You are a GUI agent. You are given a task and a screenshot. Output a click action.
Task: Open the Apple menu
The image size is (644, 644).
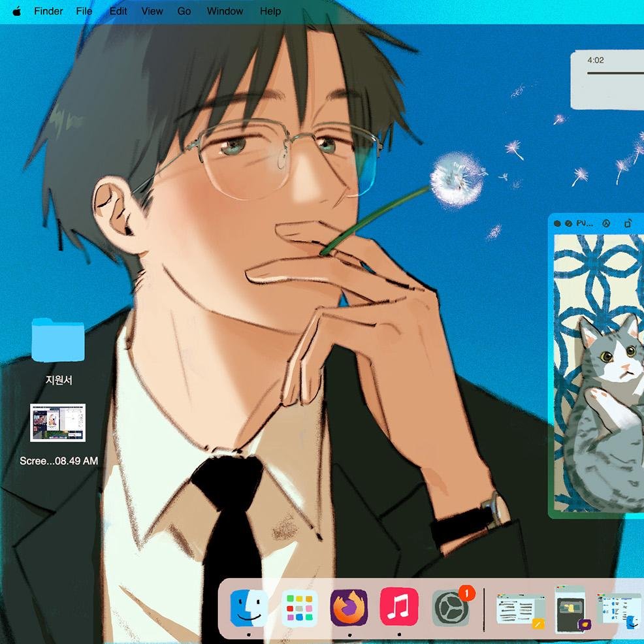[x=17, y=12]
